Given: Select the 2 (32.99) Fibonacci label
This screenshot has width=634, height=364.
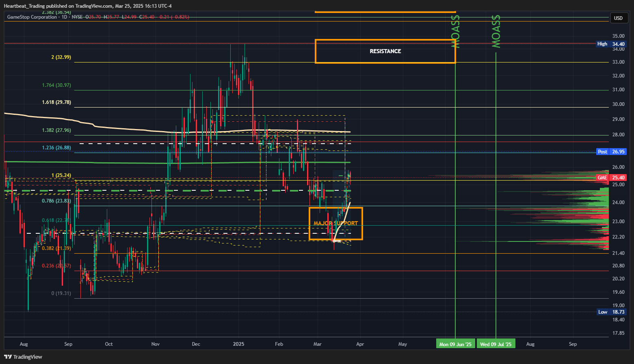Looking at the screenshot, I should [x=61, y=57].
